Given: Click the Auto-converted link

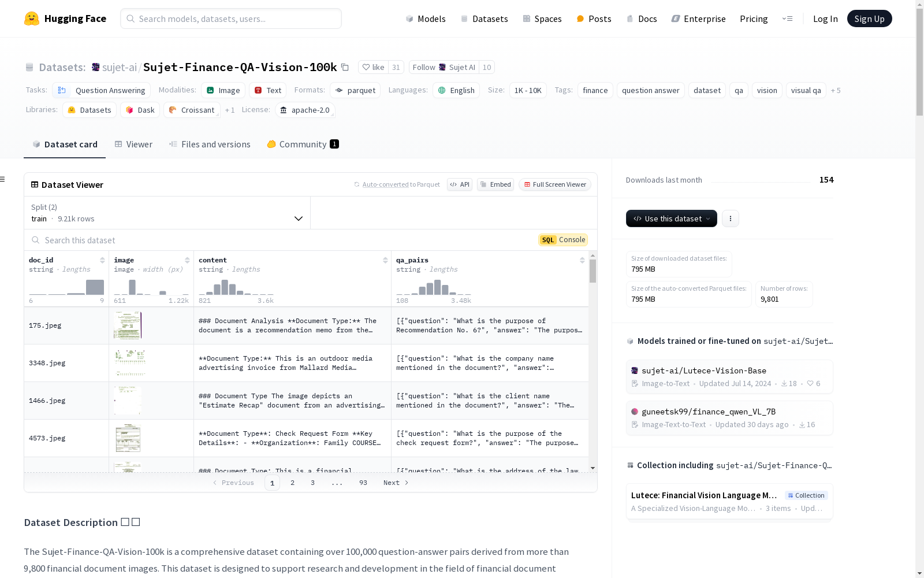Looking at the screenshot, I should pyautogui.click(x=385, y=184).
